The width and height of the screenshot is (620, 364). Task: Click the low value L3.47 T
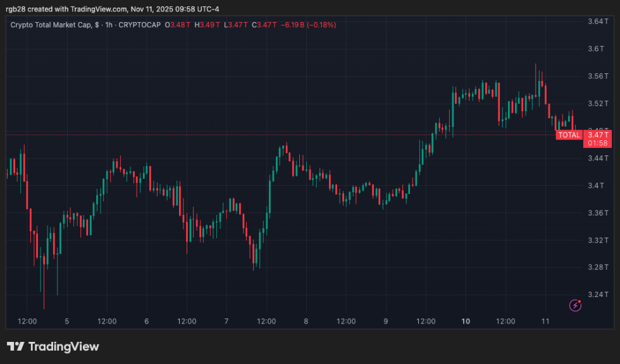(x=237, y=25)
